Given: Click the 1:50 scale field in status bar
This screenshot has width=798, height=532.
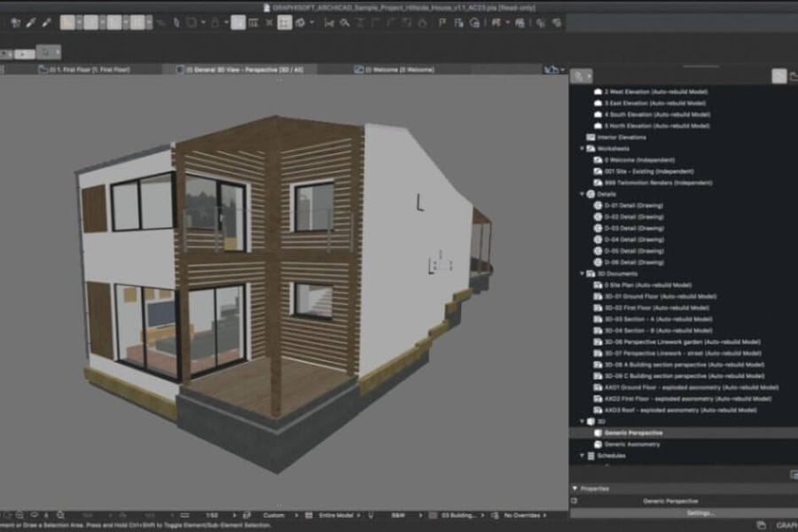Looking at the screenshot, I should click(x=213, y=514).
